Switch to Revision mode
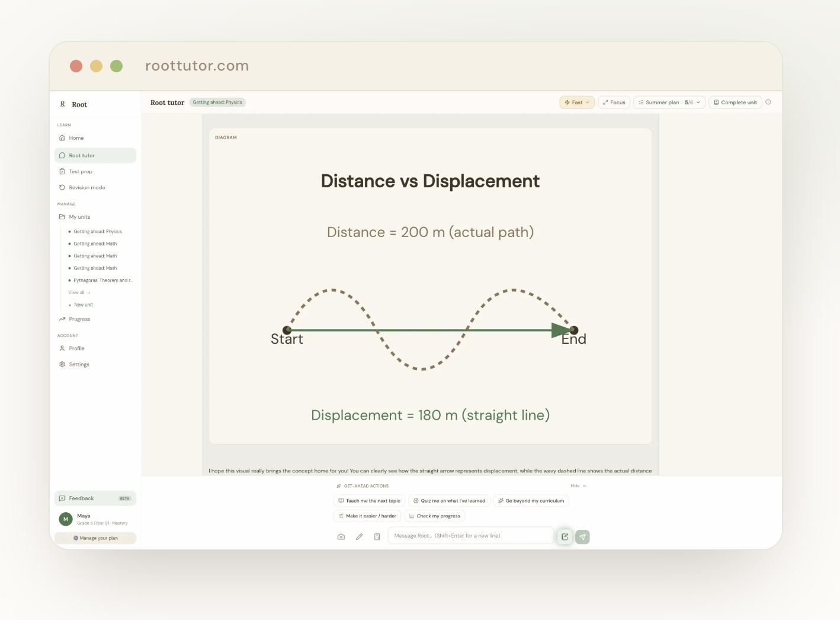 95,188
